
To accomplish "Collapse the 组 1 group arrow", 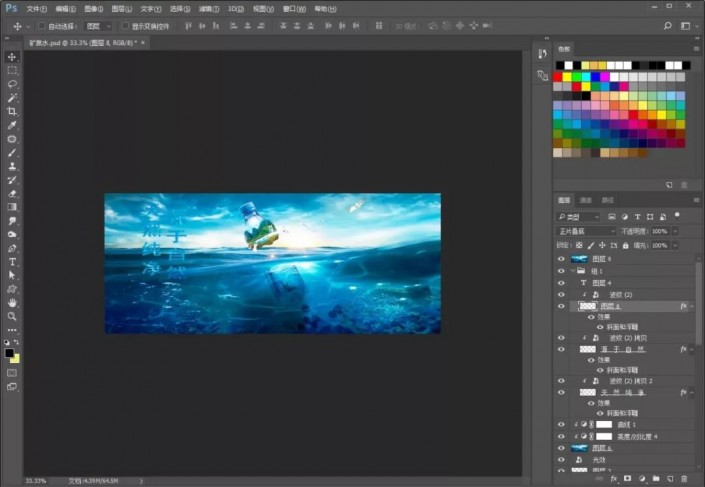I will pyautogui.click(x=573, y=271).
